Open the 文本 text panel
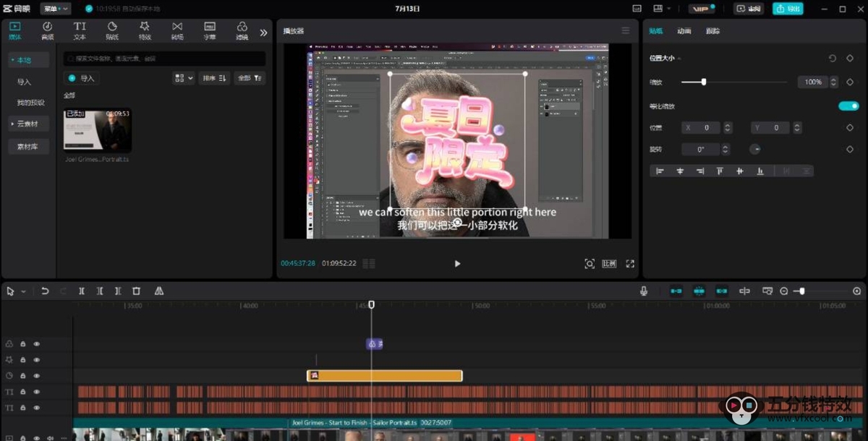868x441 pixels. [x=80, y=30]
